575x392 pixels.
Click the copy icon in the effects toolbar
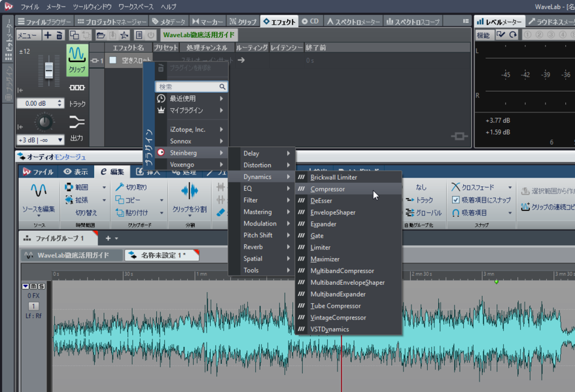[x=75, y=35]
